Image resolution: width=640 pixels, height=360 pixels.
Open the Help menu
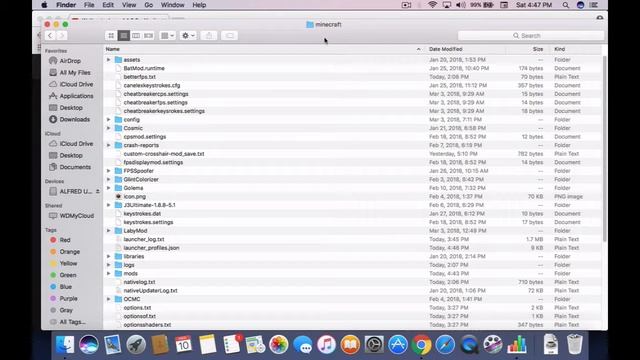point(199,5)
